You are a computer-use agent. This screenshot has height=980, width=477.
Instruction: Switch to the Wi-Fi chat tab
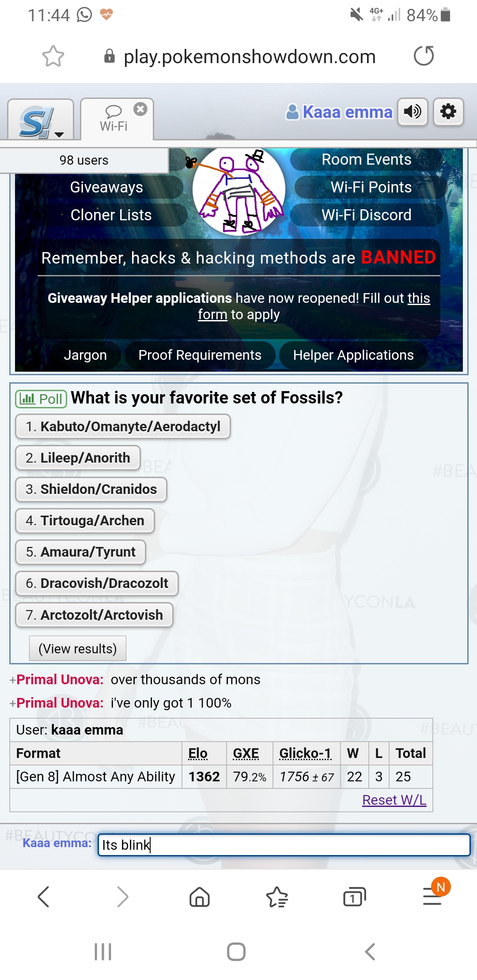(x=114, y=119)
